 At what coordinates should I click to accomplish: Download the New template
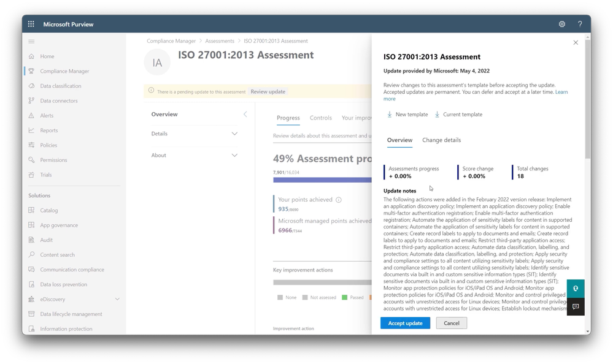pyautogui.click(x=407, y=115)
